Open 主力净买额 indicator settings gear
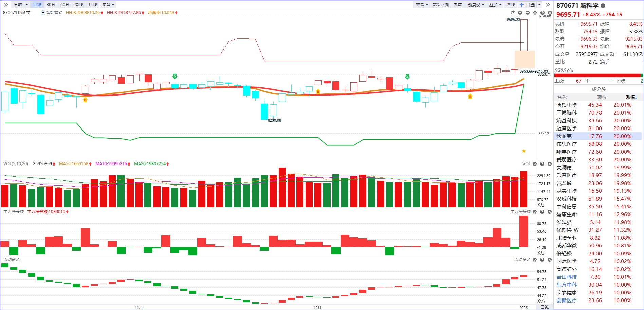Screen dimensions: 644x310 535,212
